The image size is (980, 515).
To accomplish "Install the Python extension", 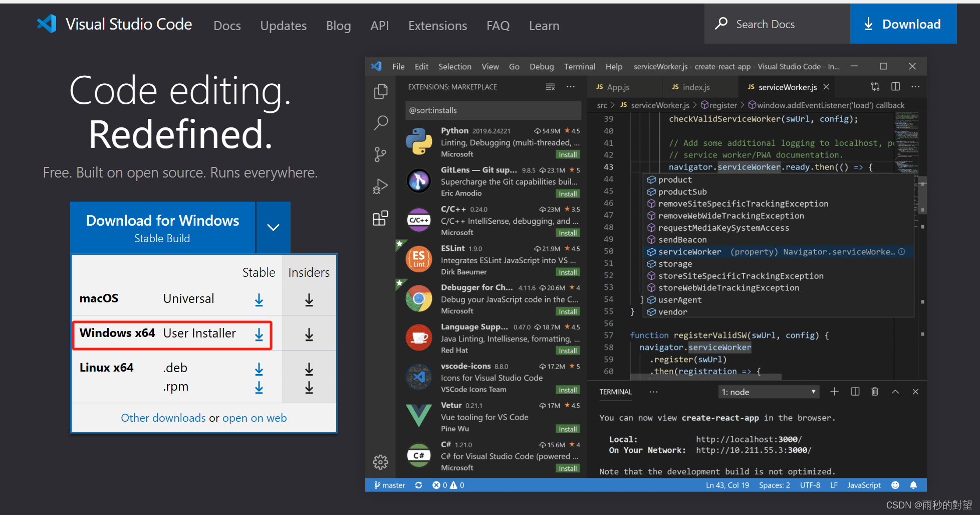I will [568, 154].
